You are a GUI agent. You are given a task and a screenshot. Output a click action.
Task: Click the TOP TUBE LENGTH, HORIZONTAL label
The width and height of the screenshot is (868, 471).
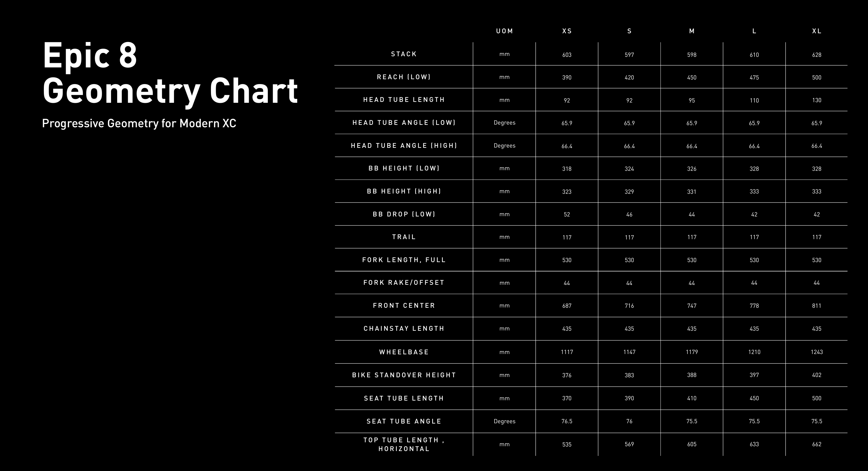tap(404, 444)
